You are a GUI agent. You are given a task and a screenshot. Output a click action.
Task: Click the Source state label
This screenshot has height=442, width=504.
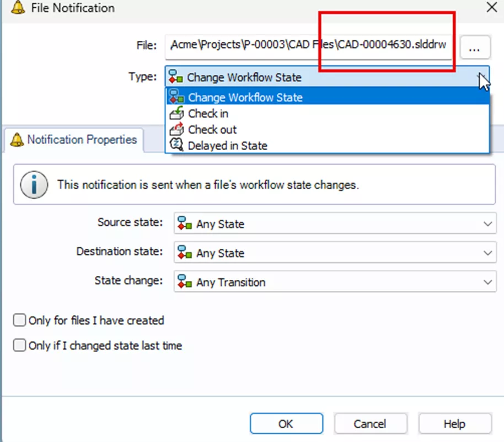[130, 222]
